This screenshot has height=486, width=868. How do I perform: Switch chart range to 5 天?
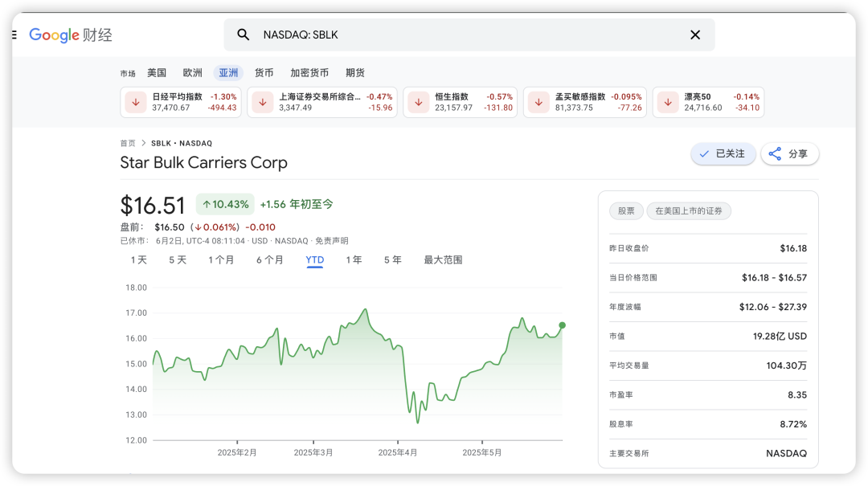178,260
